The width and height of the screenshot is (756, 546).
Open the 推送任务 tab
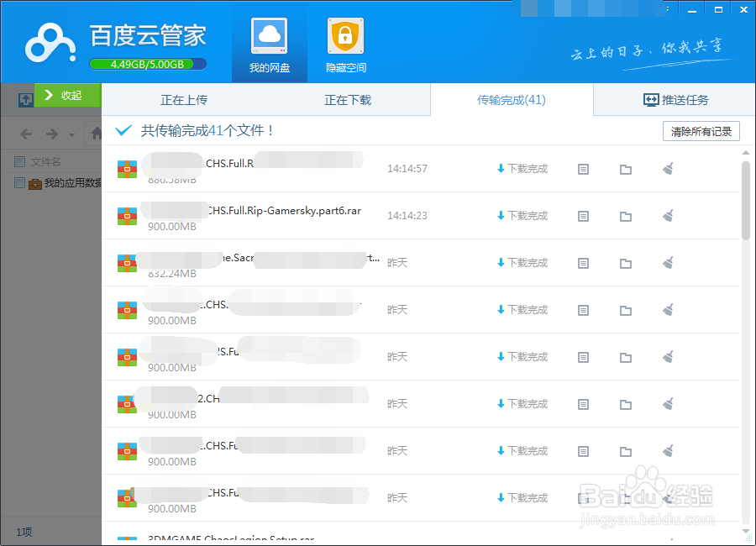pos(675,100)
